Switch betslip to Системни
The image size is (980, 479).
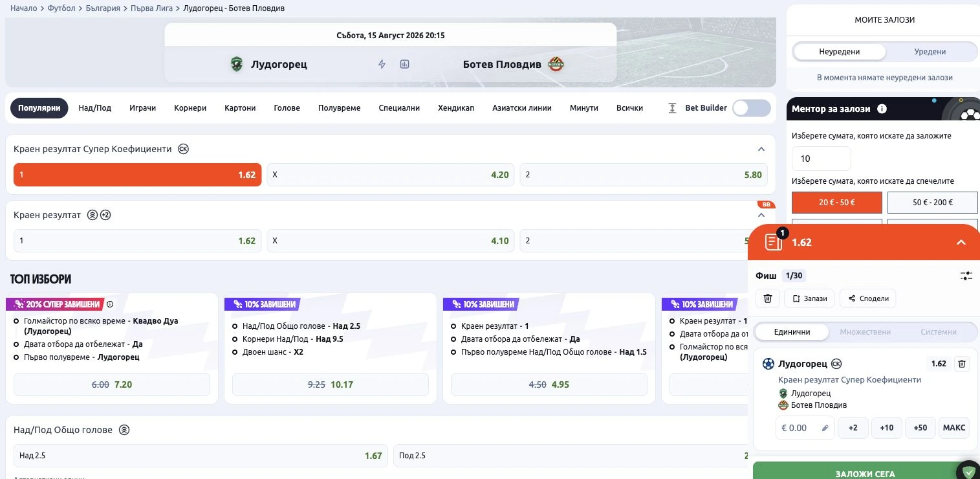coord(939,331)
